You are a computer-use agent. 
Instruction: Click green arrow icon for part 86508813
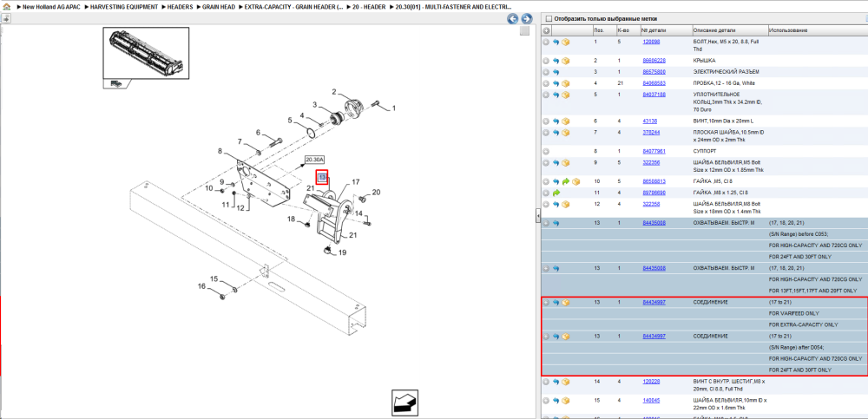[566, 181]
